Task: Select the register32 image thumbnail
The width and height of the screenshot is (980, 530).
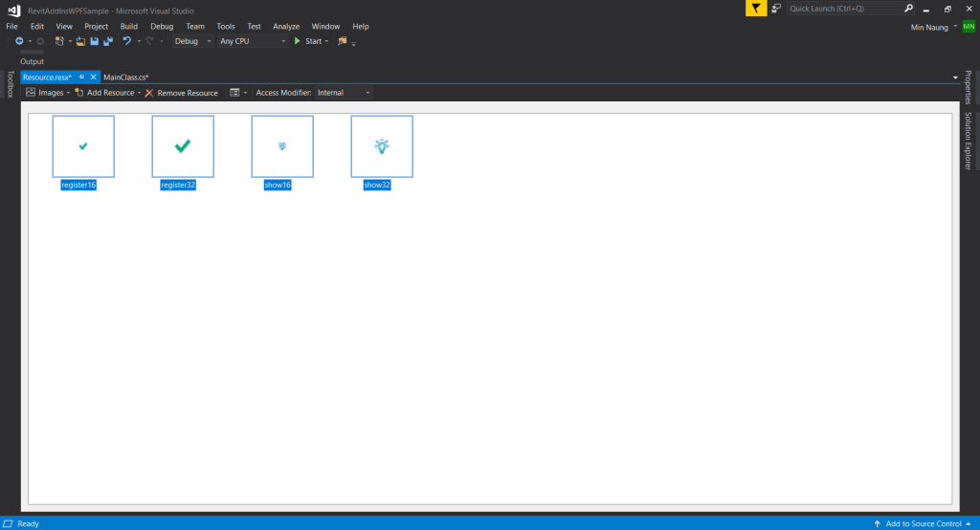Action: click(x=183, y=146)
